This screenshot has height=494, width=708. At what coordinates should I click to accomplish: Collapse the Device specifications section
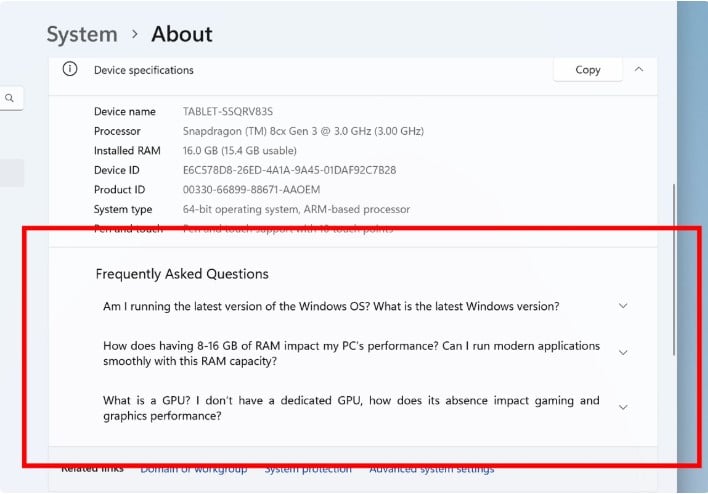[x=638, y=70]
